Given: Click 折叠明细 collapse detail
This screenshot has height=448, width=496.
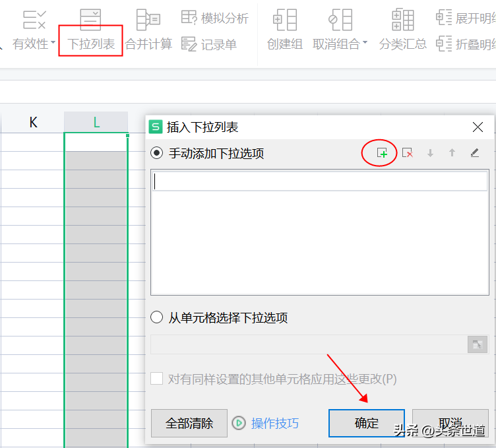Looking at the screenshot, I should coord(466,44).
